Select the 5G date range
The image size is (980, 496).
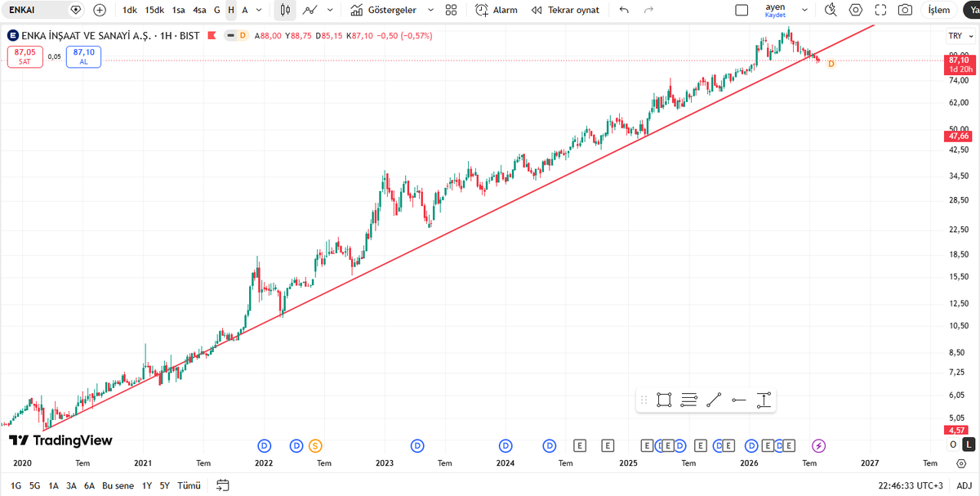(x=34, y=485)
